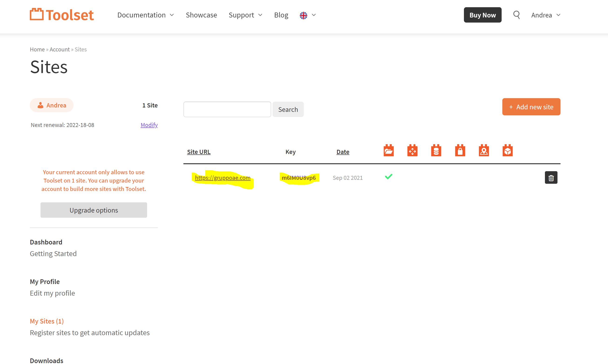Go to Home breadcrumb
The width and height of the screenshot is (608, 364).
[37, 49]
